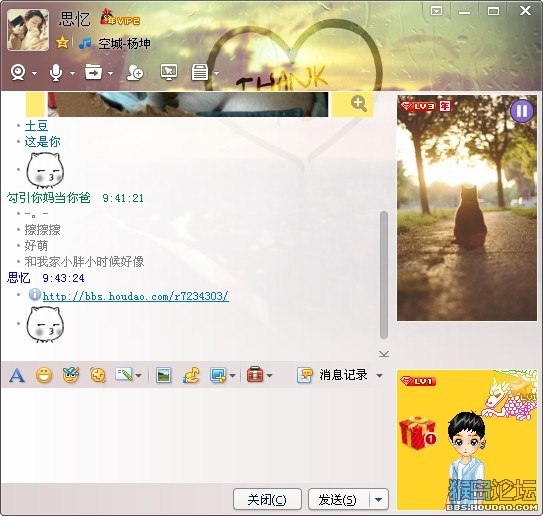Expand the screenshot tool dropdown arrow
Image resolution: width=543 pixels, height=516 pixels.
click(x=232, y=375)
